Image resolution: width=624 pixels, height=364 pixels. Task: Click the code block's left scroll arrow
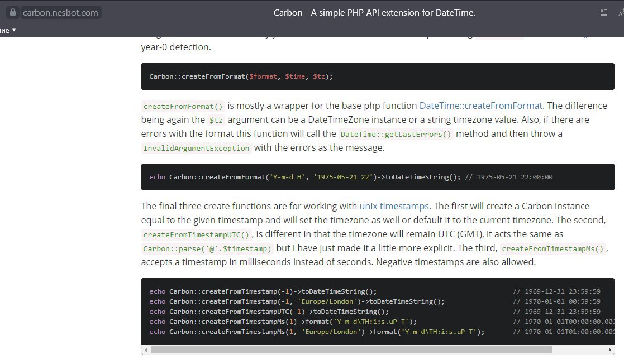(x=146, y=350)
